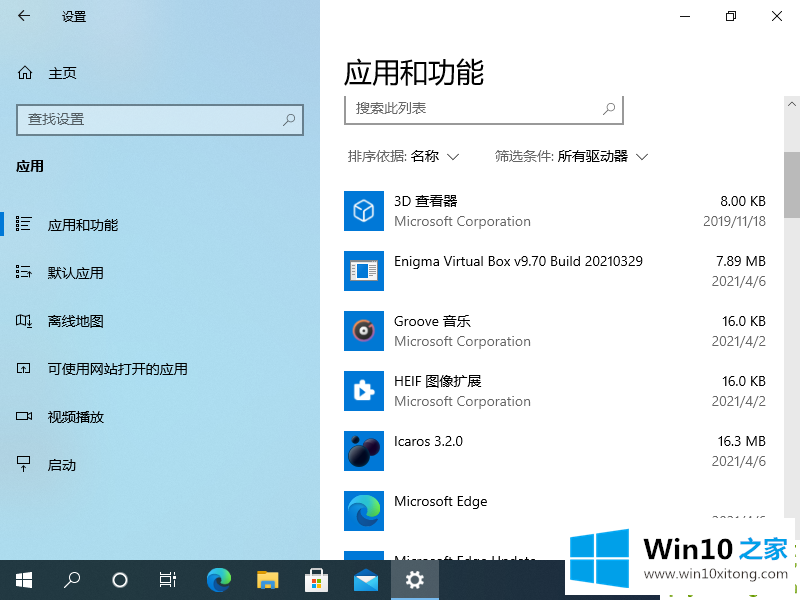Open 默认应用 menu item
This screenshot has width=800, height=600.
[x=76, y=273]
